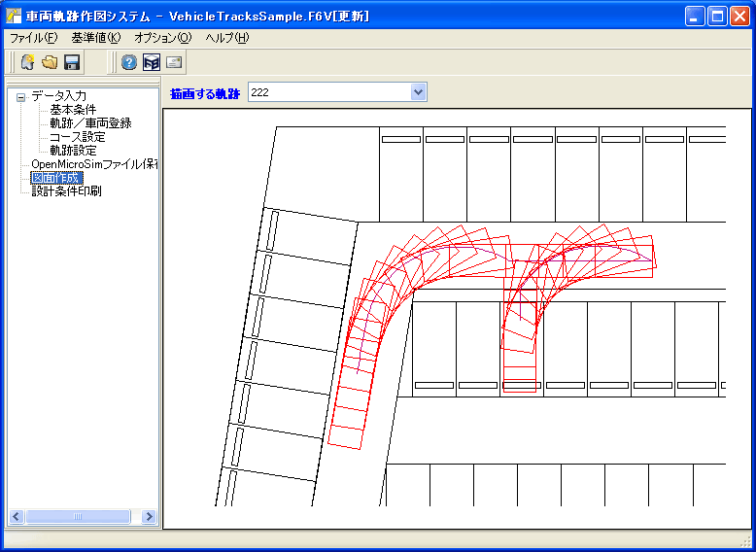Screen dimensions: 756x552
Task: Select 軌跡設定 in the tree
Action: 73,151
